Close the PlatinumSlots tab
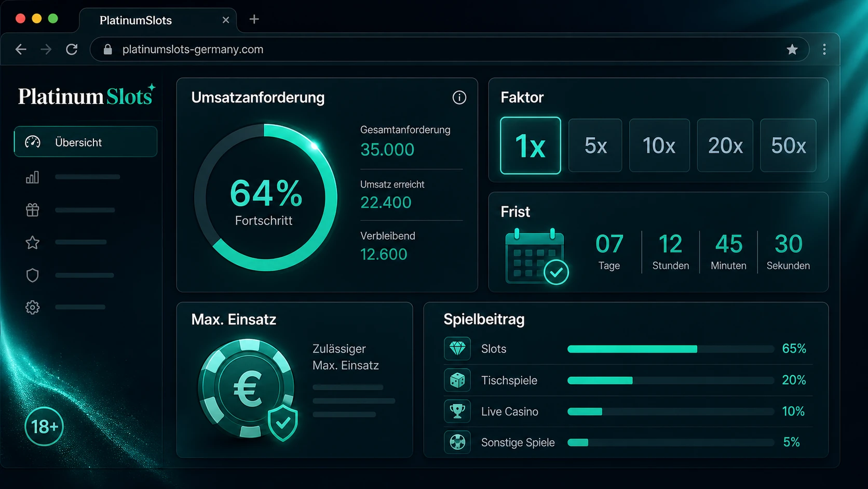 (x=226, y=20)
